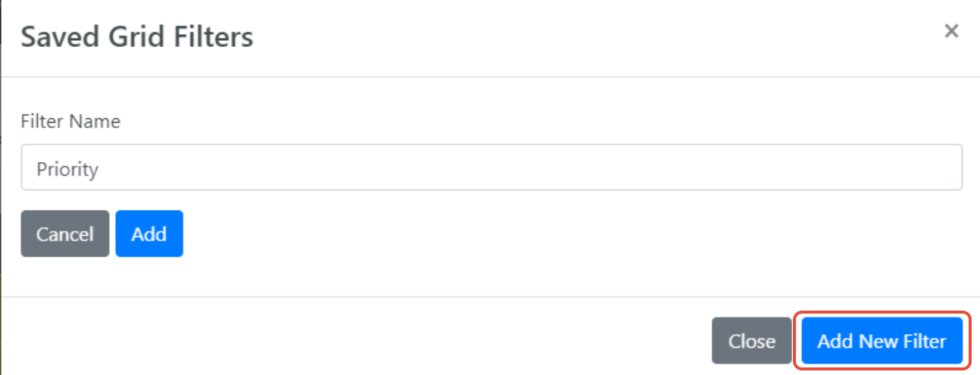Viewport: 980px width, 375px height.
Task: Start a new filter with Add New Filter
Action: click(x=882, y=342)
